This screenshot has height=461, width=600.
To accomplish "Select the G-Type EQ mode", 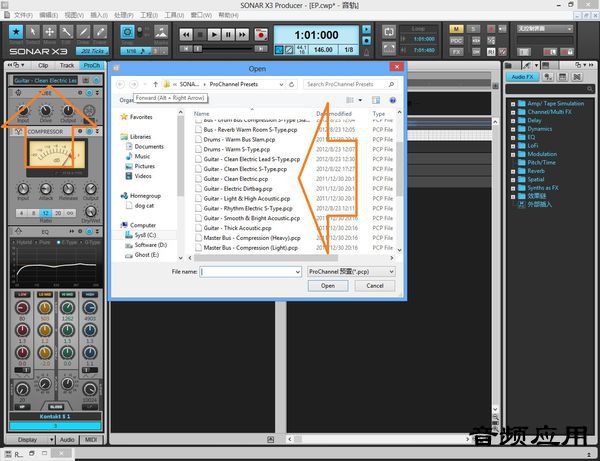I will (90, 243).
